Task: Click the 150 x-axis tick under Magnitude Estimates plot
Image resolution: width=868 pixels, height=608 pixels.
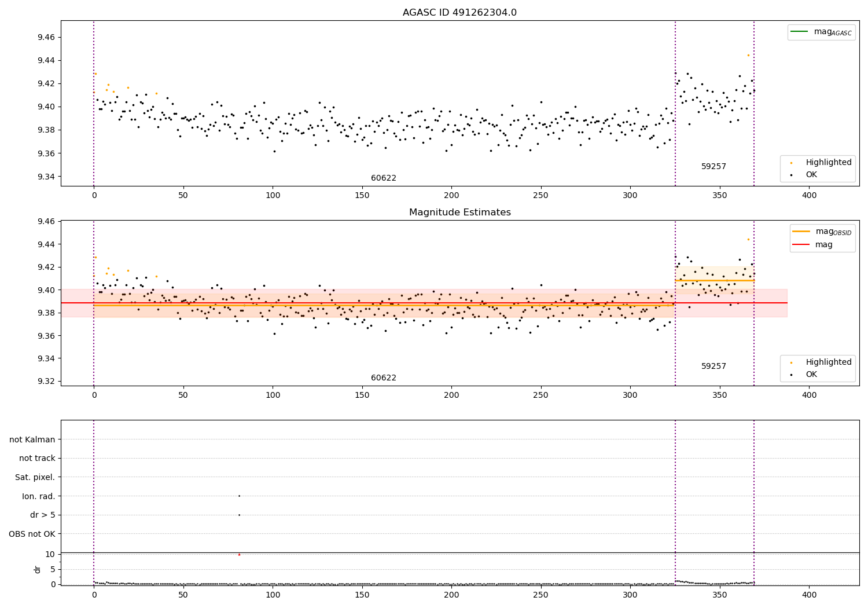Action: coord(362,395)
